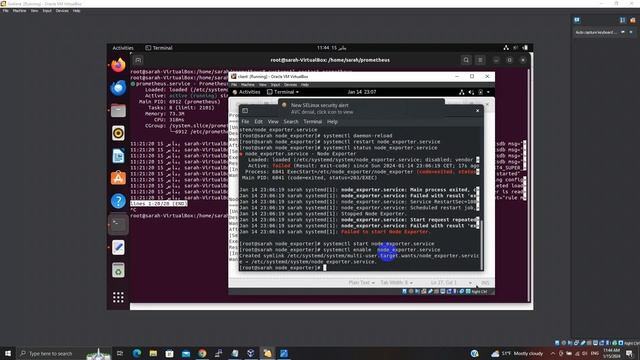640x360 pixels.
Task: Open Help menu in client terminal
Action: [x=332, y=122]
